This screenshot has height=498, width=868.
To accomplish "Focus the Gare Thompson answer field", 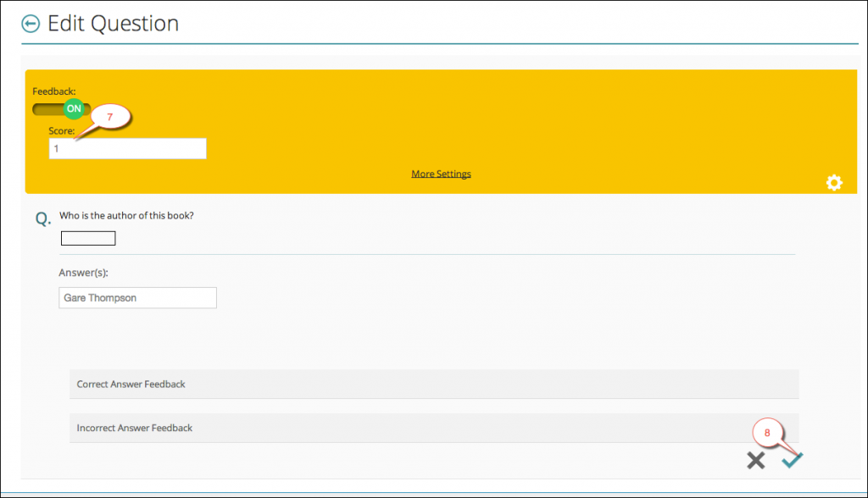I will pyautogui.click(x=137, y=298).
